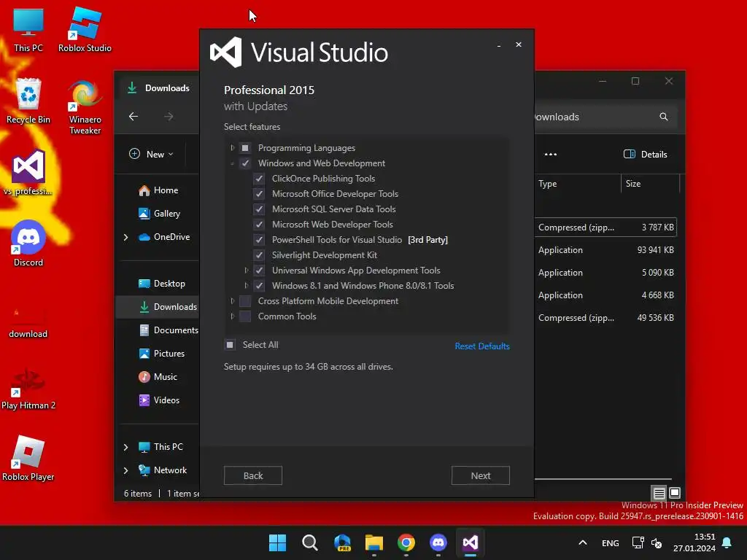This screenshot has height=560, width=747.
Task: Open the notification bell in system tray
Action: click(727, 542)
